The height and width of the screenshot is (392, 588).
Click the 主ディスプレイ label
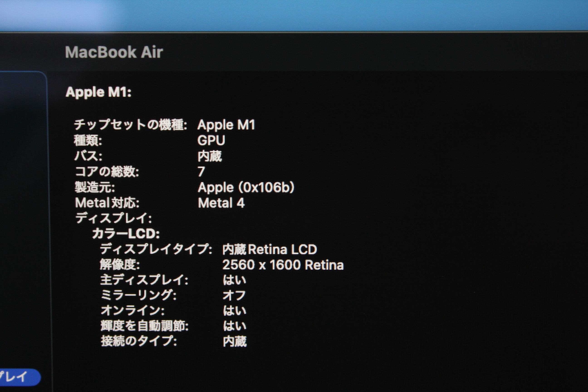(144, 280)
